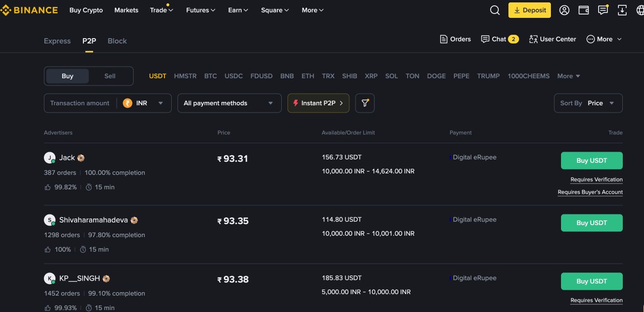Open Shivaharamahadeva advertiser profile
Viewport: 644px width, 312px height.
[93, 220]
